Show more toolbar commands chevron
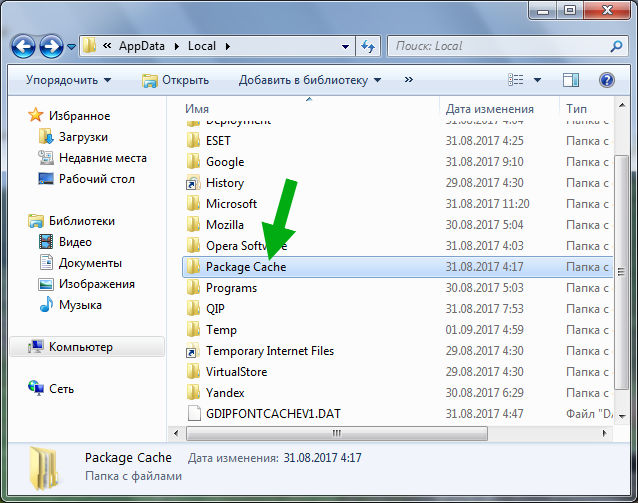The image size is (638, 503). coord(409,79)
